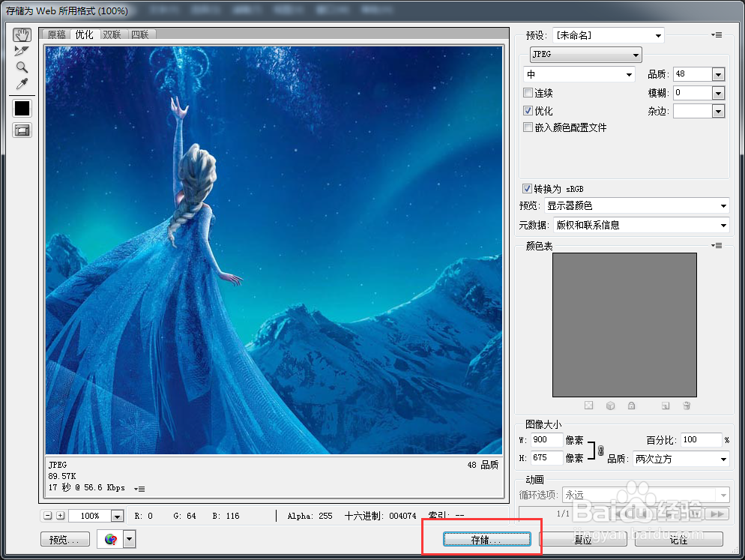Open the 品质 两次立方 resample dropdown
Viewport: 745px width, 560px height.
click(681, 460)
